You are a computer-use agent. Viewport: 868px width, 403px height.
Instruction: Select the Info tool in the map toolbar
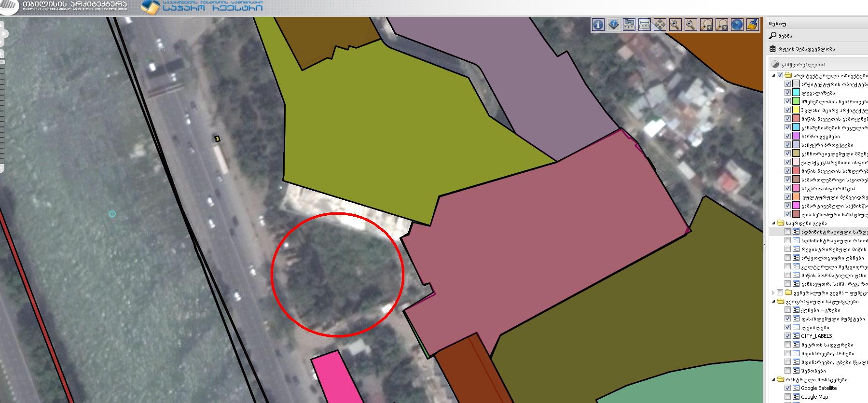598,25
